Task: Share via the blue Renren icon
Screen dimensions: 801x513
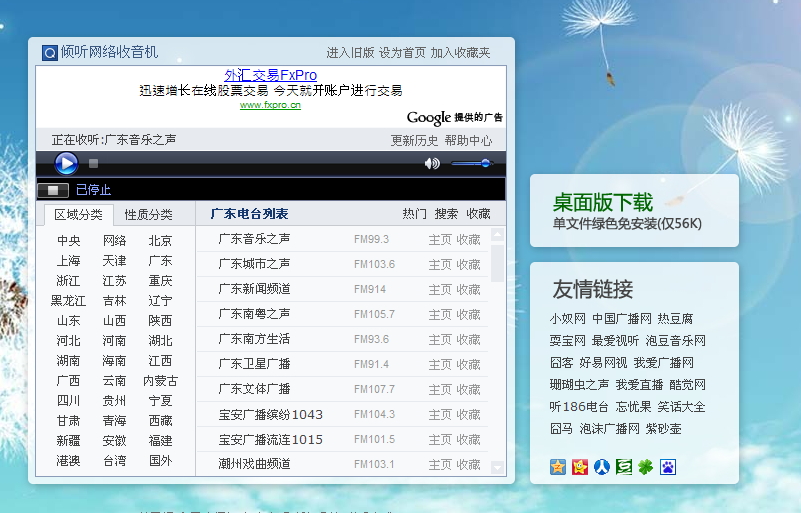Action: (602, 467)
